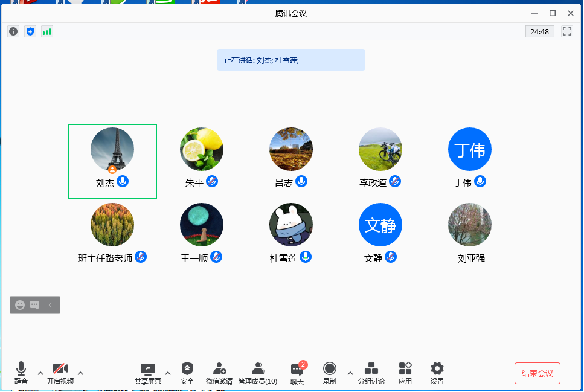
Task: Check the green network signal icon
Action: tap(47, 31)
